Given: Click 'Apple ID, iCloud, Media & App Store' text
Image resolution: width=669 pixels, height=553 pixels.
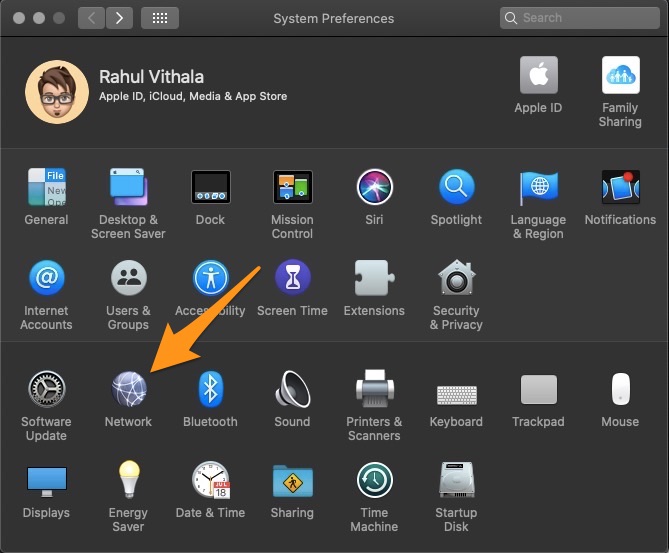Looking at the screenshot, I should click(x=193, y=96).
